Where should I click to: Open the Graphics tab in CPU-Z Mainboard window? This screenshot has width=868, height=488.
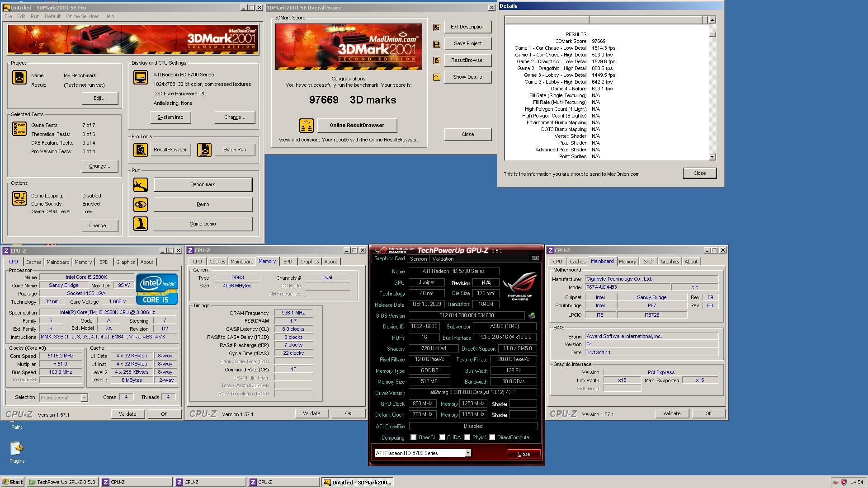[x=670, y=262]
